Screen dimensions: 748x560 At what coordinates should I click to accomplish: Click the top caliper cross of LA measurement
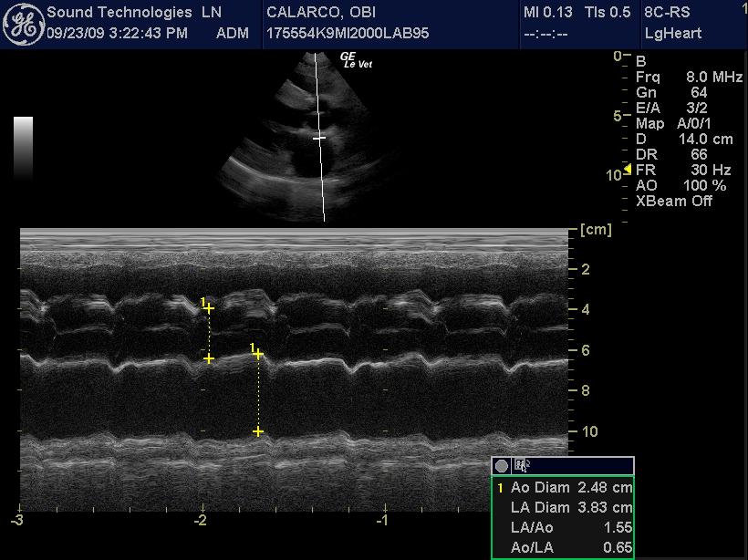258,354
